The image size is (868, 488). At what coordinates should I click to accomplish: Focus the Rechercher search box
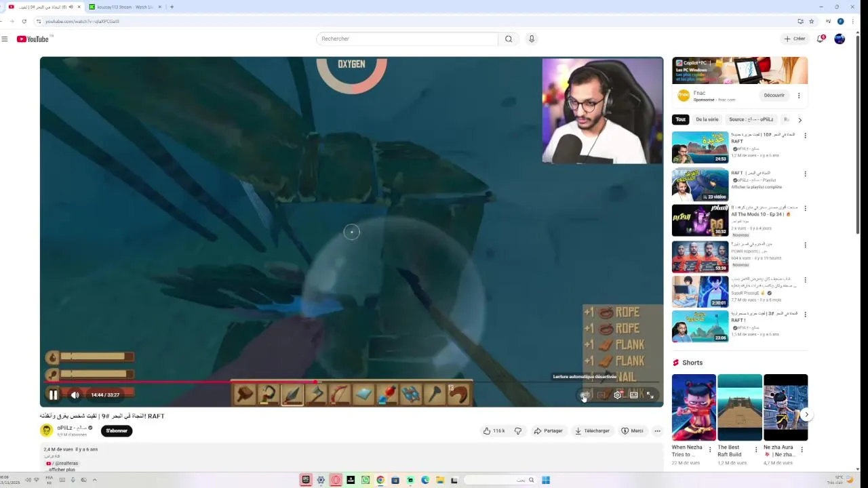click(x=407, y=39)
